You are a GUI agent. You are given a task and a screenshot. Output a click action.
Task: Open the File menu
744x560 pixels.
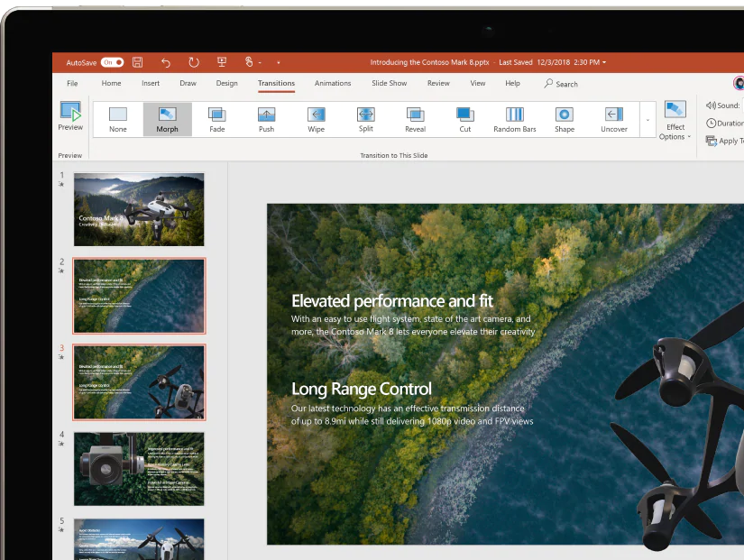coord(72,84)
